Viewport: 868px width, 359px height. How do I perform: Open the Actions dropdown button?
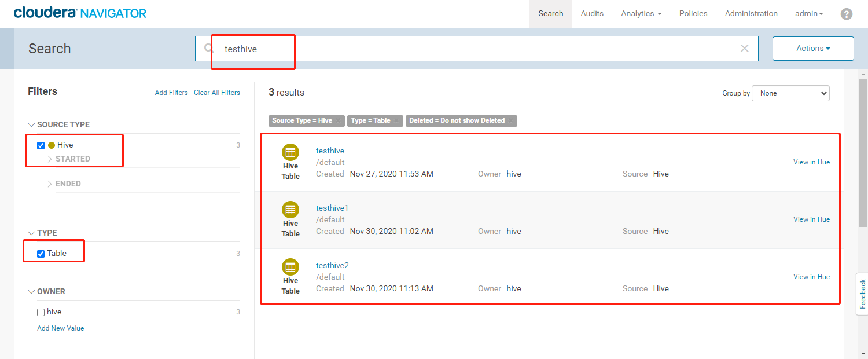813,49
